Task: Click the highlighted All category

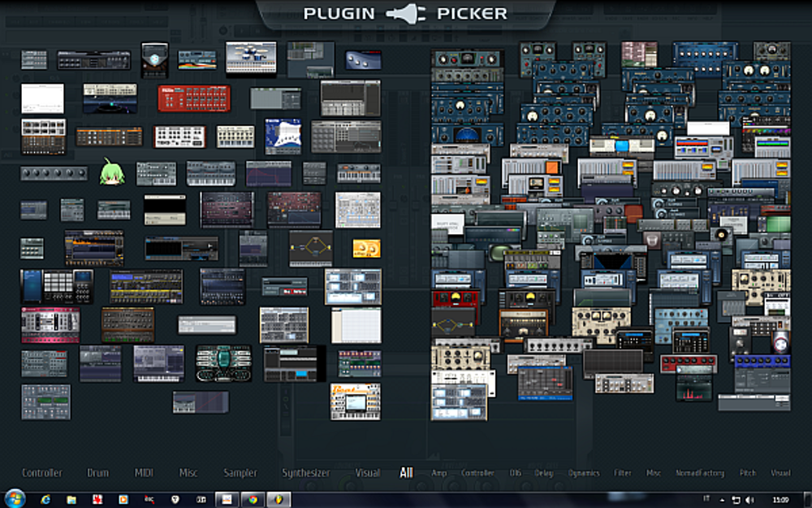Action: pos(406,473)
